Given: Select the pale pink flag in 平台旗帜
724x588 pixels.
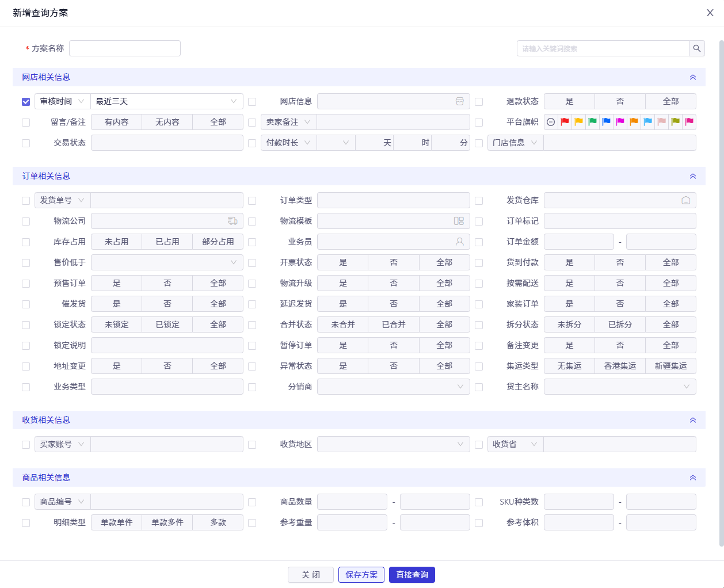Looking at the screenshot, I should [661, 122].
